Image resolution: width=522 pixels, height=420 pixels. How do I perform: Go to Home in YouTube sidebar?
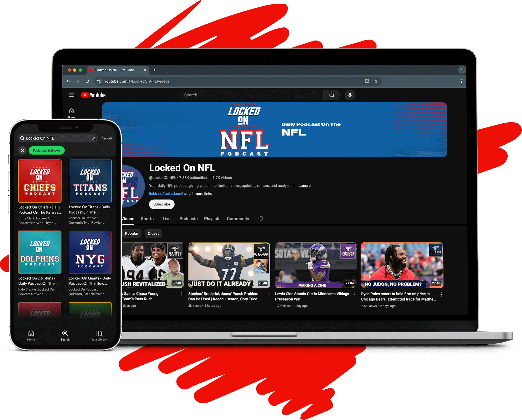[x=72, y=114]
